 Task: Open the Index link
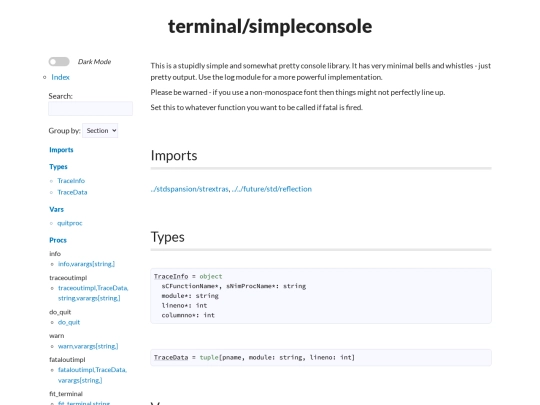click(60, 77)
